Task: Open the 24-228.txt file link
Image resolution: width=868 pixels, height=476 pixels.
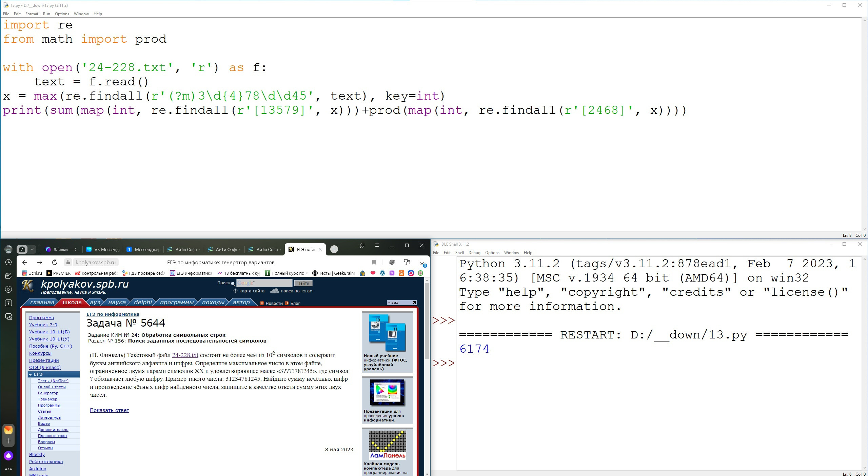Action: click(185, 355)
